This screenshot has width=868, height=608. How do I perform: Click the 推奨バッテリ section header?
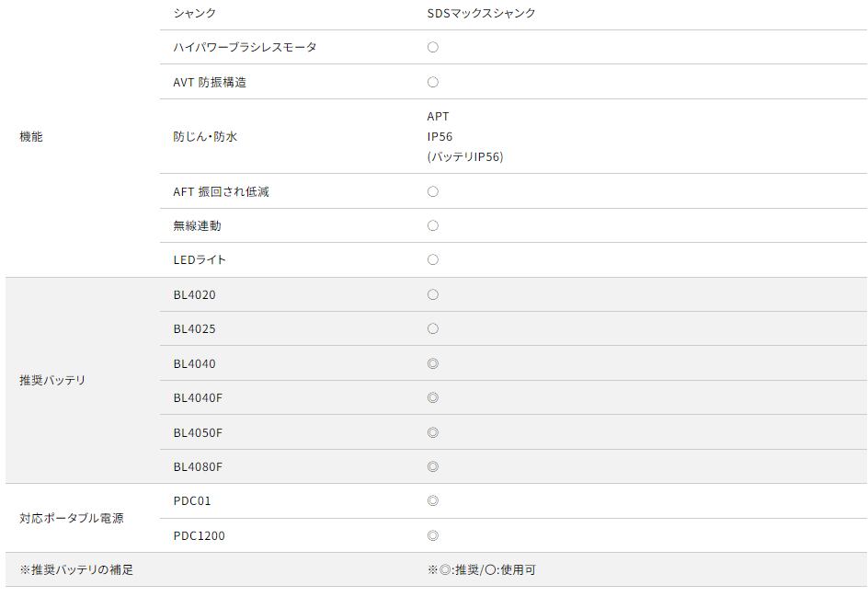(52, 380)
